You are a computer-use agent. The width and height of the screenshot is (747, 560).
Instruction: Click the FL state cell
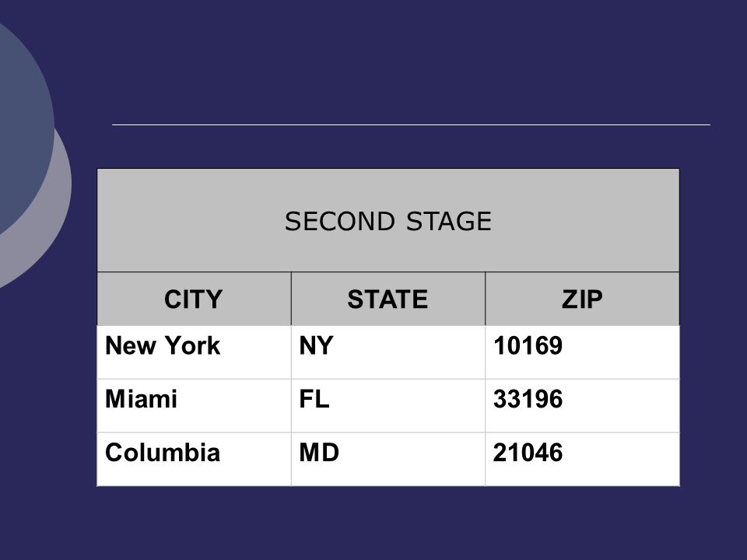388,406
